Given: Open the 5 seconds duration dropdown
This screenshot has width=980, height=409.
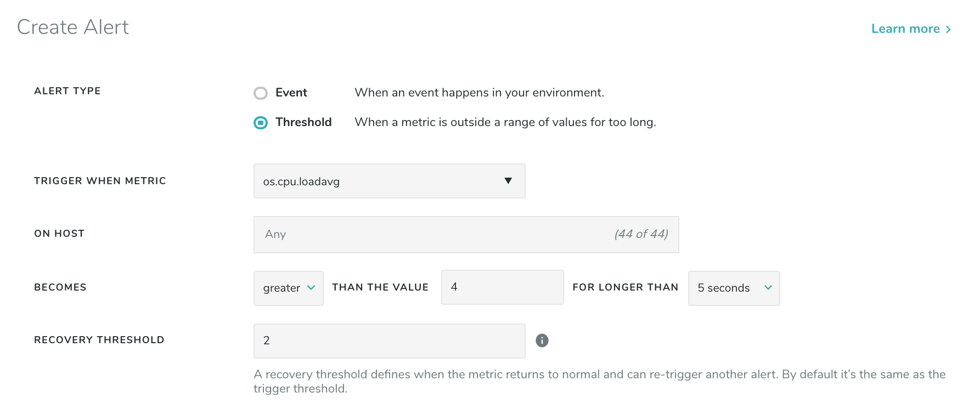Looking at the screenshot, I should 734,288.
